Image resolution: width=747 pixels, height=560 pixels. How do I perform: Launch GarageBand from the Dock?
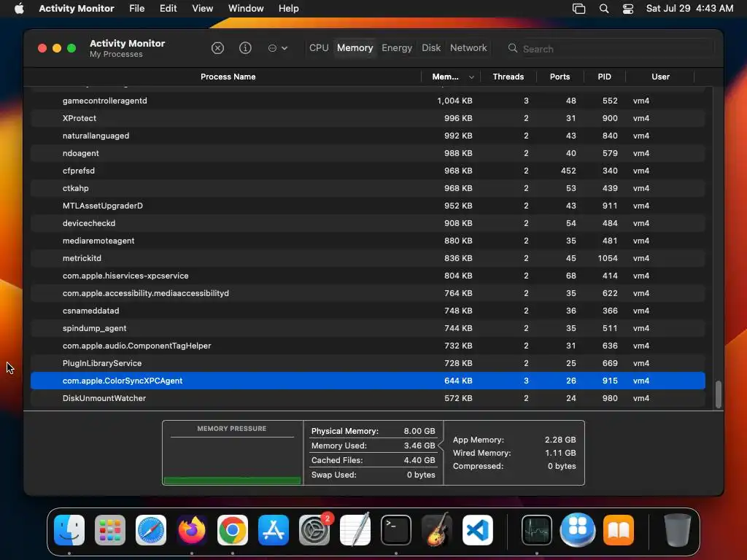[x=437, y=530]
